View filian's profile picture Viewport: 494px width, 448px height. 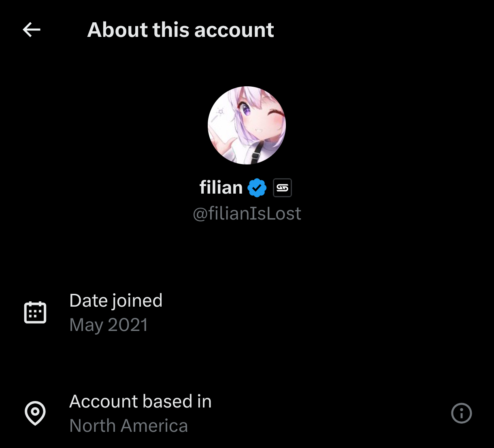click(247, 125)
